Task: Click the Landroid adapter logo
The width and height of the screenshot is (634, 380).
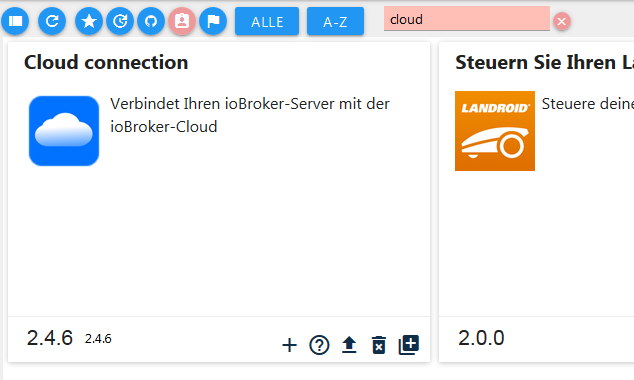Action: (495, 131)
